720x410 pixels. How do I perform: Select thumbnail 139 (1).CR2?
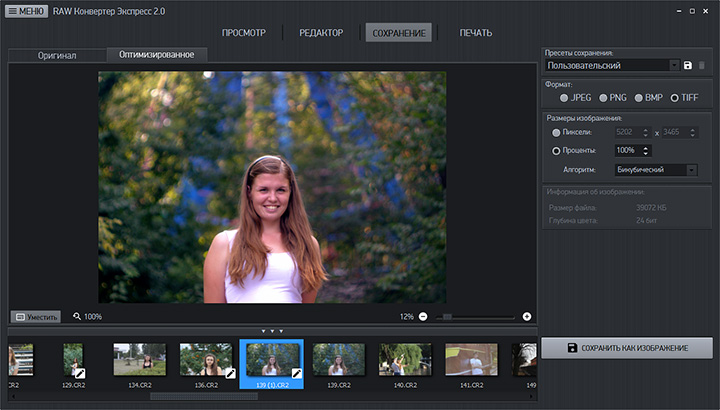tap(272, 364)
